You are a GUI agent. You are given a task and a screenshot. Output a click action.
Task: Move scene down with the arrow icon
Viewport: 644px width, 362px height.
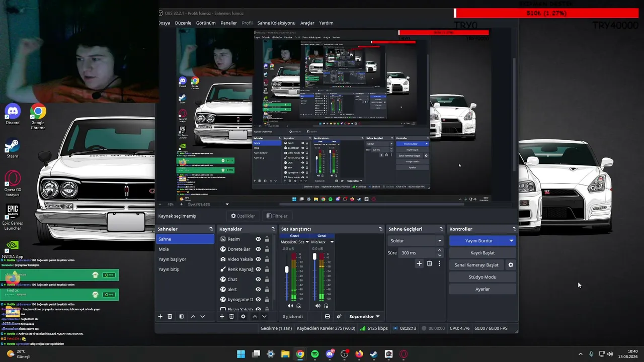point(203,316)
